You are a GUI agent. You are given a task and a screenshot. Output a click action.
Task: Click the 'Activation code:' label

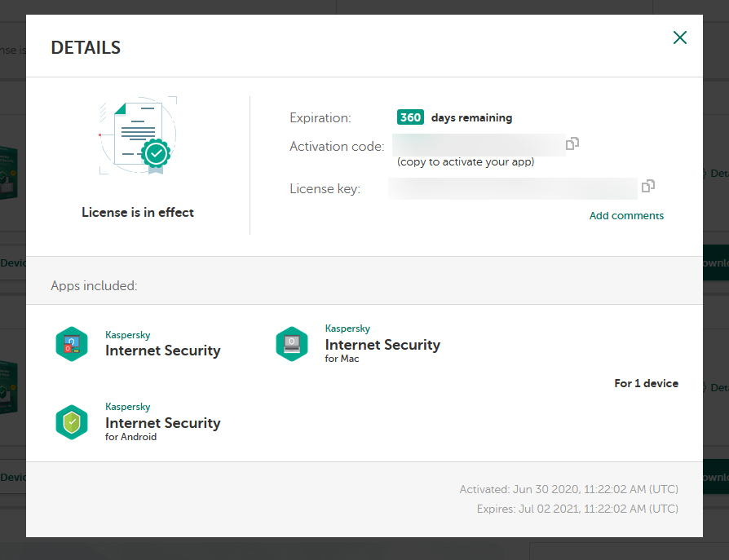(x=337, y=147)
